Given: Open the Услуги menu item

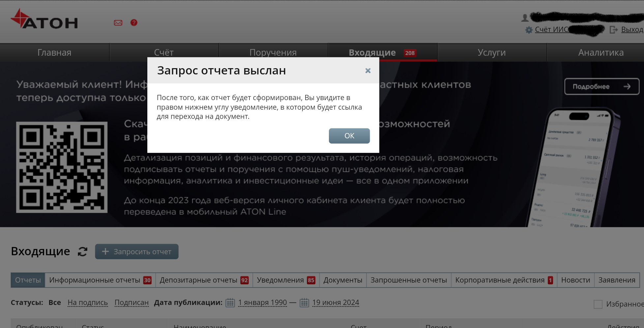Looking at the screenshot, I should point(491,53).
